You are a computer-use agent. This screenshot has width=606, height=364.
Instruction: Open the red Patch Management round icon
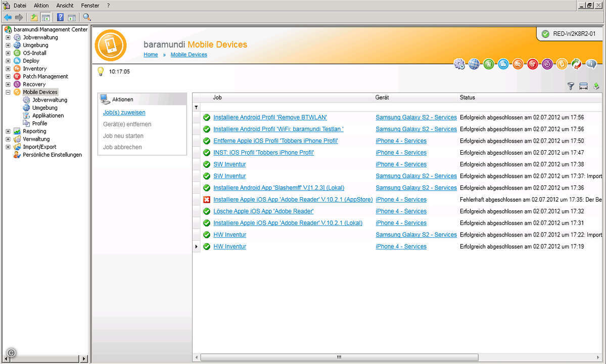pos(533,64)
